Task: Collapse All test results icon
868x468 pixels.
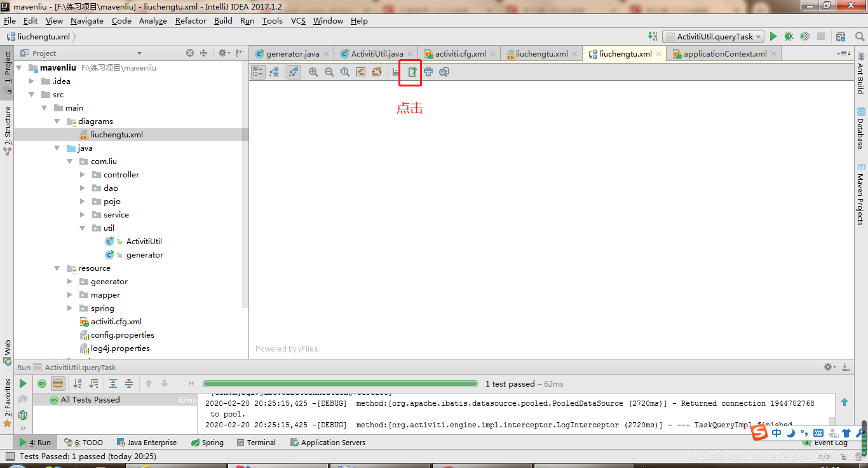Action: point(129,383)
